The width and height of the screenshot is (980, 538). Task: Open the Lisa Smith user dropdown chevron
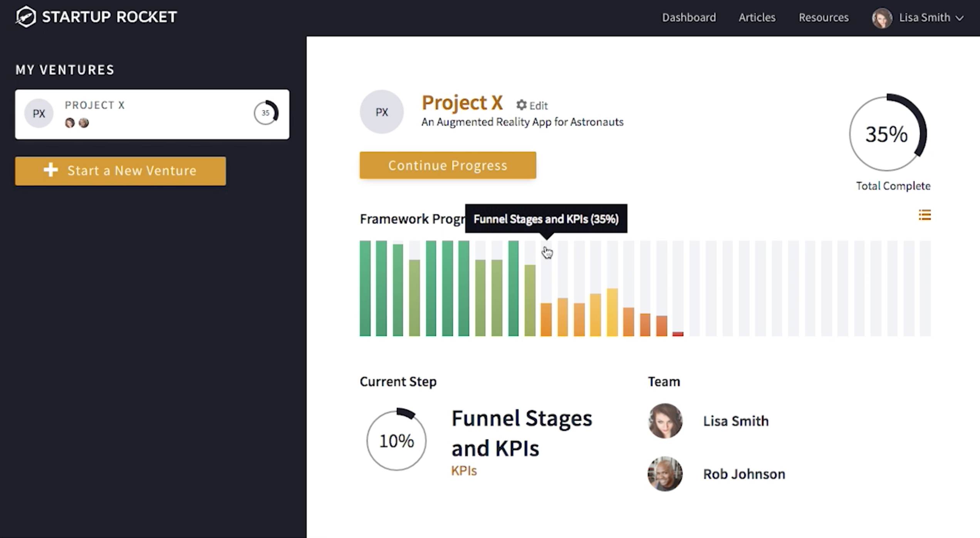click(960, 18)
